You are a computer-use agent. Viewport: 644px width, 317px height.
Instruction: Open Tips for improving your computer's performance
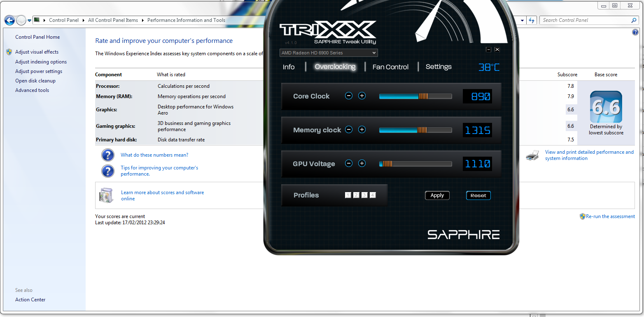(x=159, y=171)
